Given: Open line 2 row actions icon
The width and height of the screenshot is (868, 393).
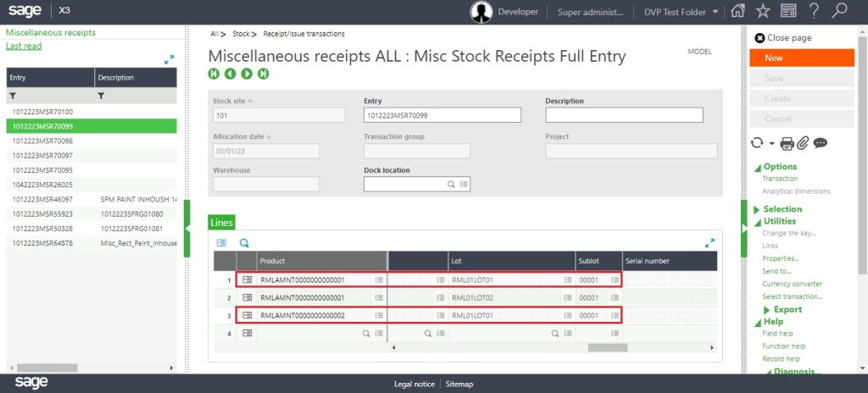Looking at the screenshot, I should [x=248, y=298].
